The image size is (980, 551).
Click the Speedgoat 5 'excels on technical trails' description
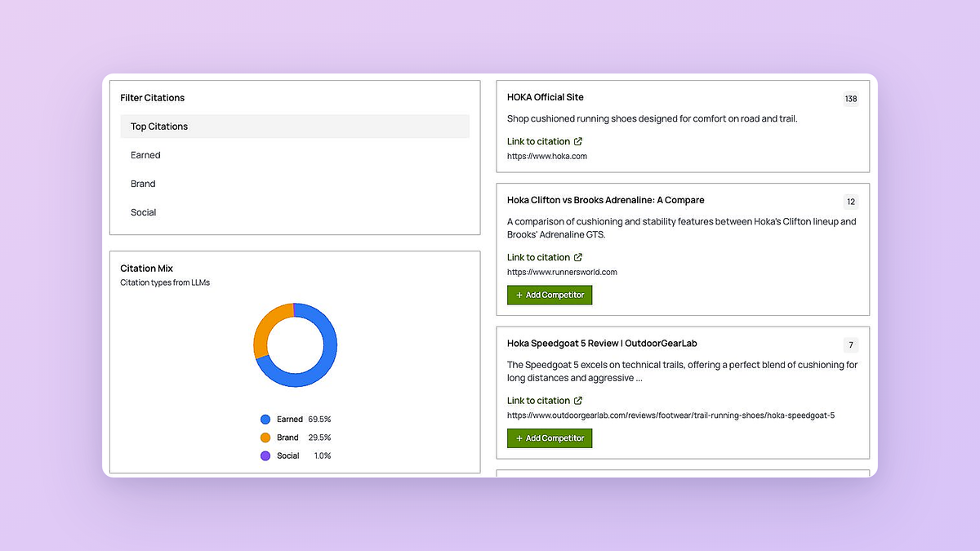tap(682, 371)
